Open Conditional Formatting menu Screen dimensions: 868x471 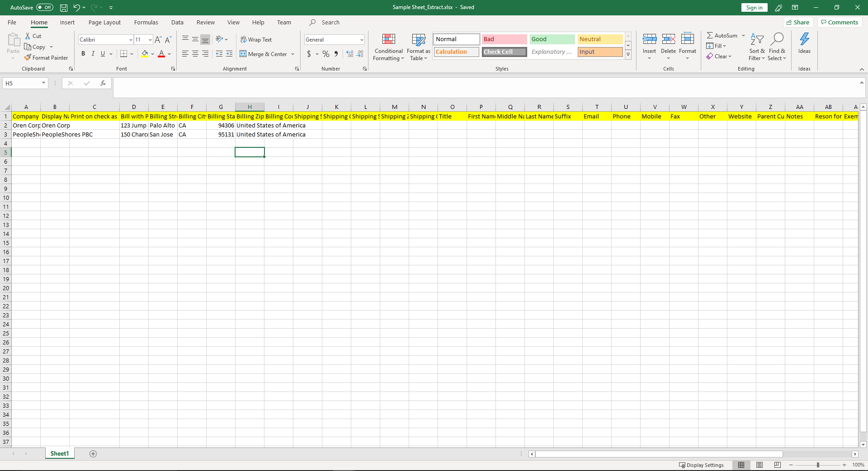(x=388, y=47)
